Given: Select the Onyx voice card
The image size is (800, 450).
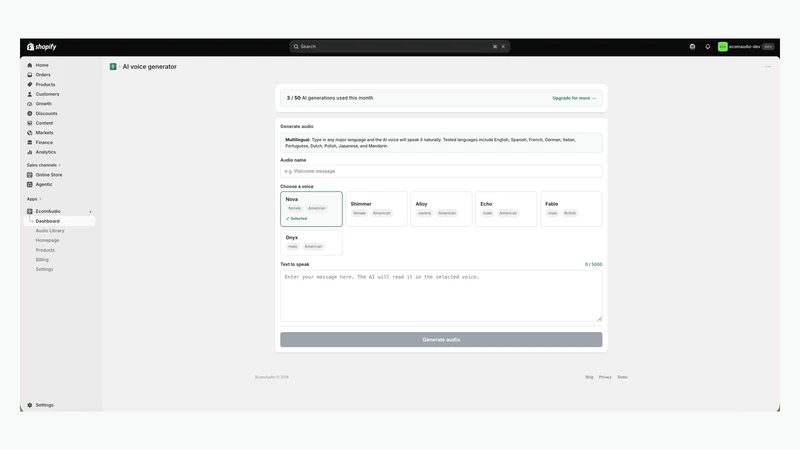Looking at the screenshot, I should [311, 242].
